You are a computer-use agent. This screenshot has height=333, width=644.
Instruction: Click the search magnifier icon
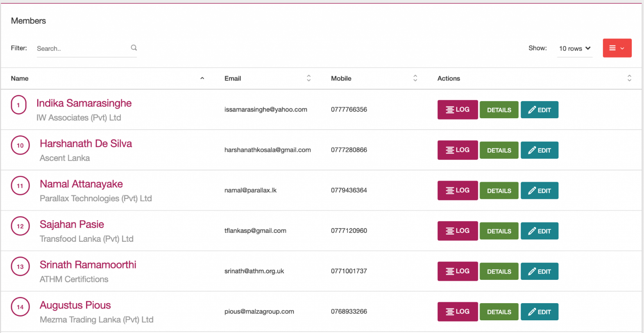click(x=134, y=48)
